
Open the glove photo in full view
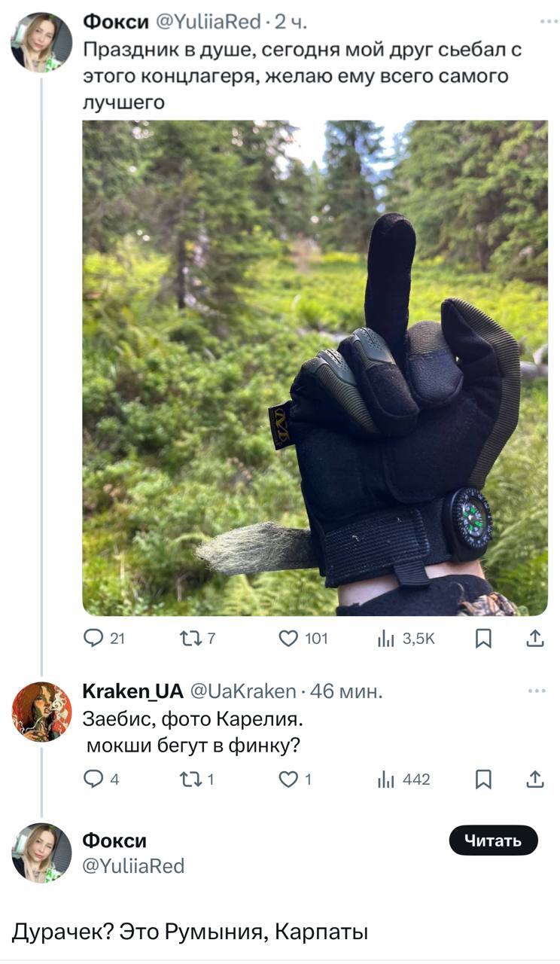[x=315, y=368]
